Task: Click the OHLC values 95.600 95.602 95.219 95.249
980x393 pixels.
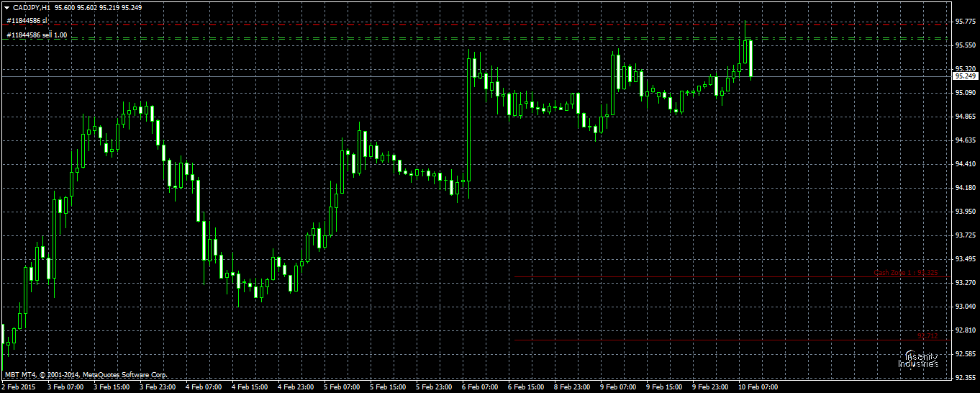Action: pyautogui.click(x=98, y=6)
